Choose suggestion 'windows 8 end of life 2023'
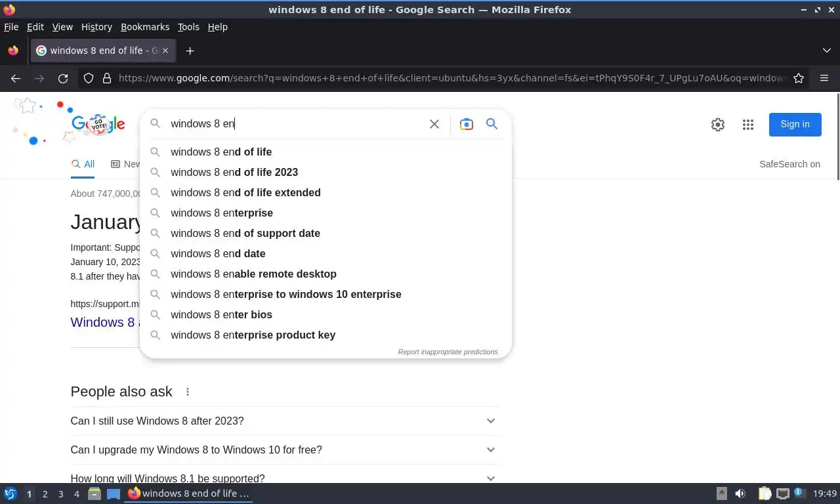Screen dimensions: 840x504 [x=325, y=172]
